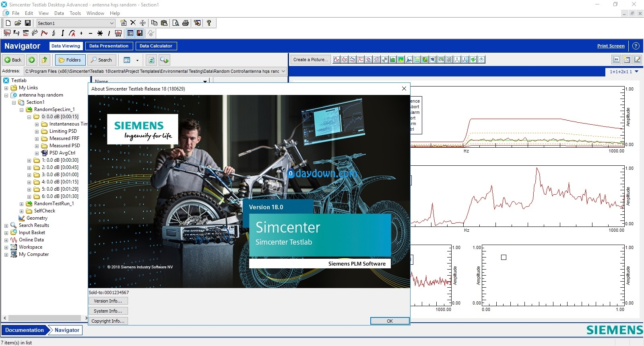Open the Window menu
This screenshot has width=644, height=346.
(x=95, y=13)
